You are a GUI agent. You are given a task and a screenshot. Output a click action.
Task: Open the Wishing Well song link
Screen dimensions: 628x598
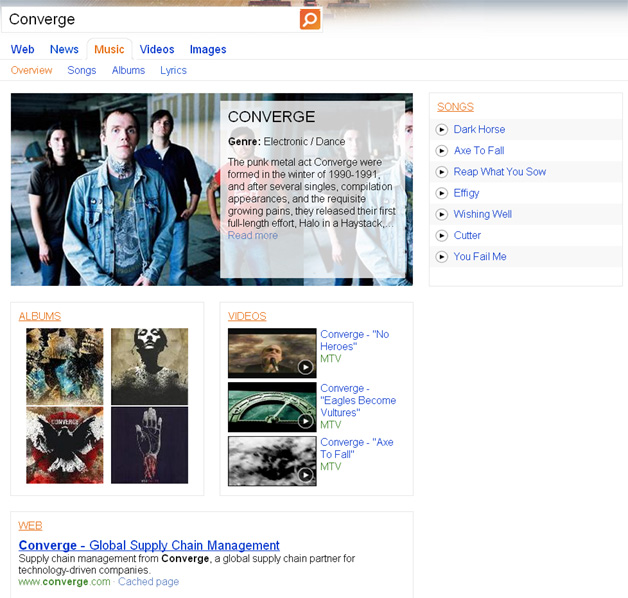pyautogui.click(x=483, y=214)
